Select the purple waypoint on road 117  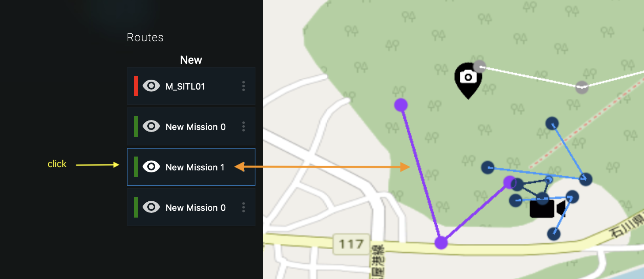441,242
